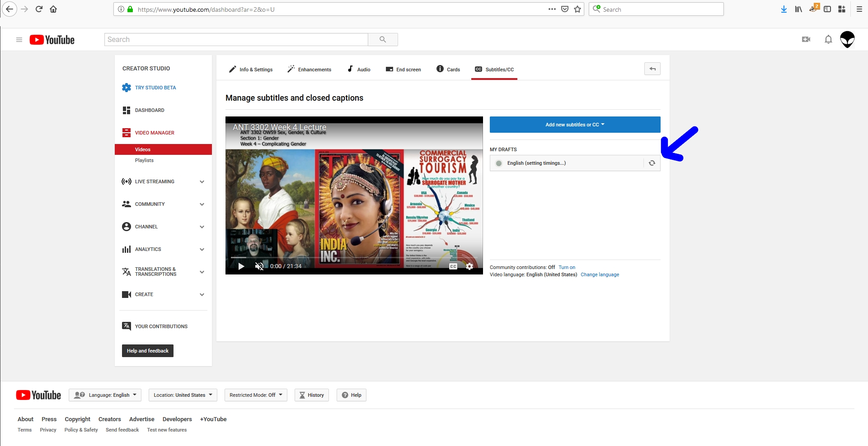This screenshot has height=446, width=868.
Task: Open Add new subtitles or CC dropdown
Action: [x=575, y=125]
